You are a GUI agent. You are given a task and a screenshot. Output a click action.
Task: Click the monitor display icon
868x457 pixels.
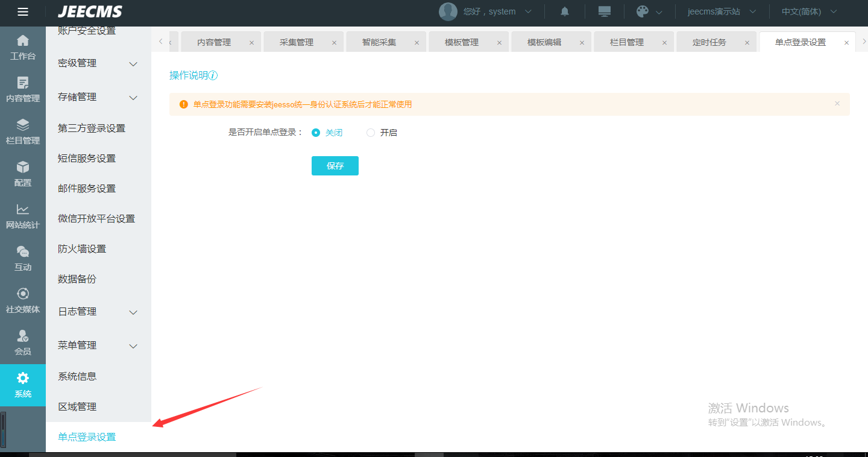(604, 11)
